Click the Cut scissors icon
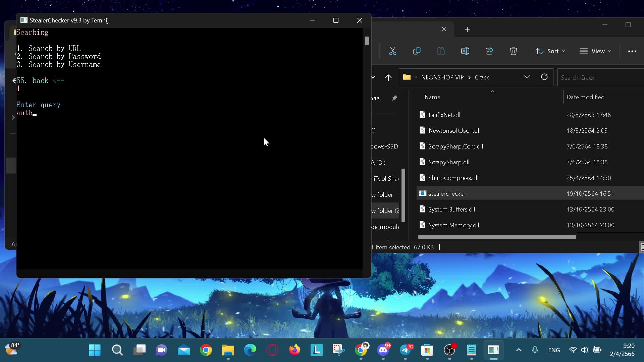 point(392,51)
